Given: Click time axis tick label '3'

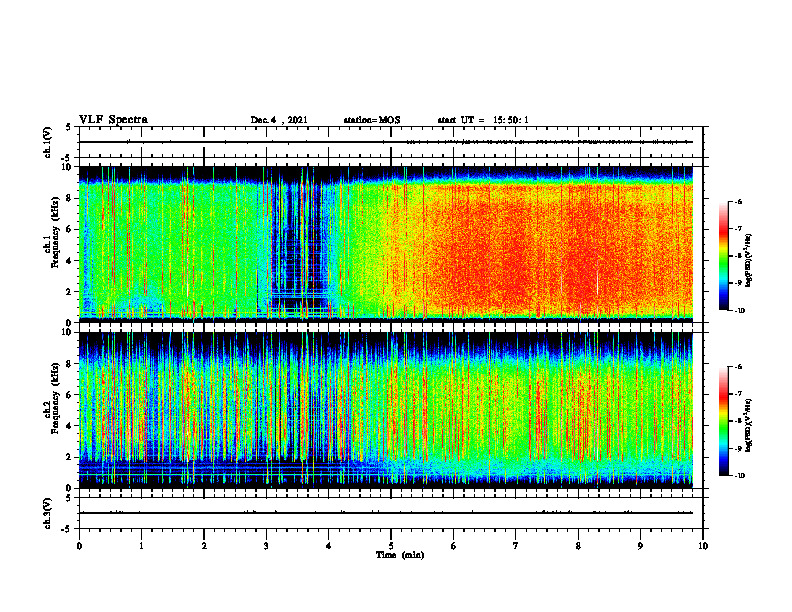Looking at the screenshot, I should 266,546.
